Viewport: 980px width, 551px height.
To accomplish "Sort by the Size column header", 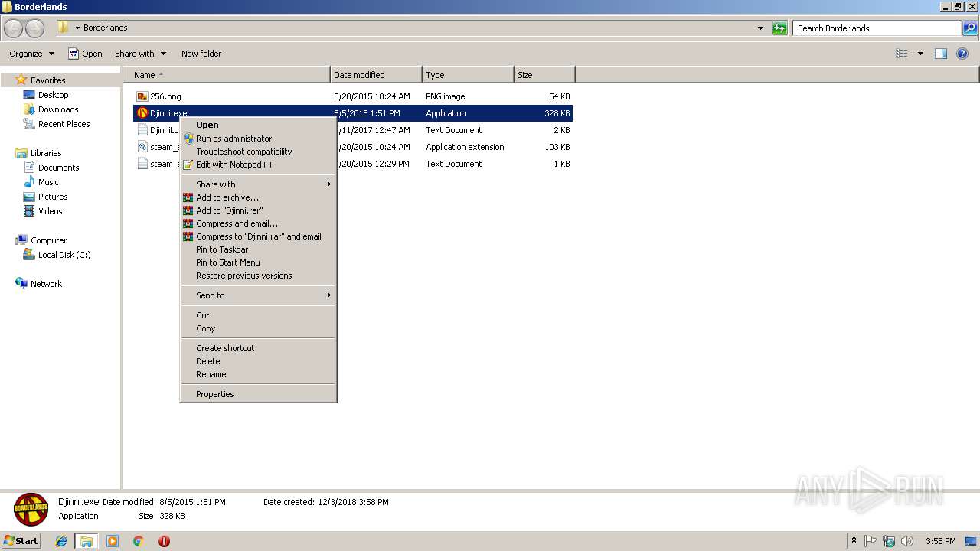I will pyautogui.click(x=544, y=75).
